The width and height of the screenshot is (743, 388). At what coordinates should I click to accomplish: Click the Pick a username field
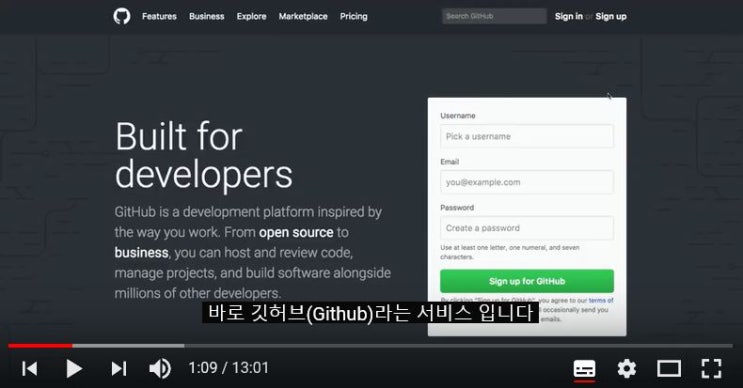(527, 136)
